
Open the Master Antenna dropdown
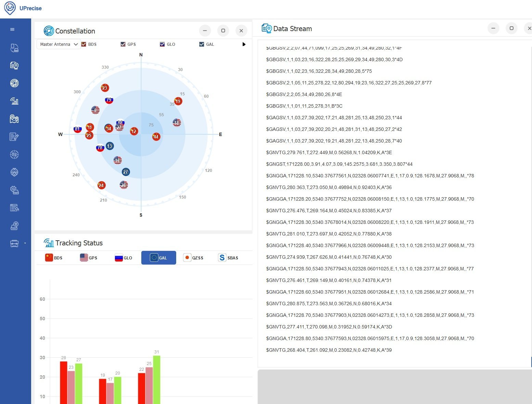[59, 44]
